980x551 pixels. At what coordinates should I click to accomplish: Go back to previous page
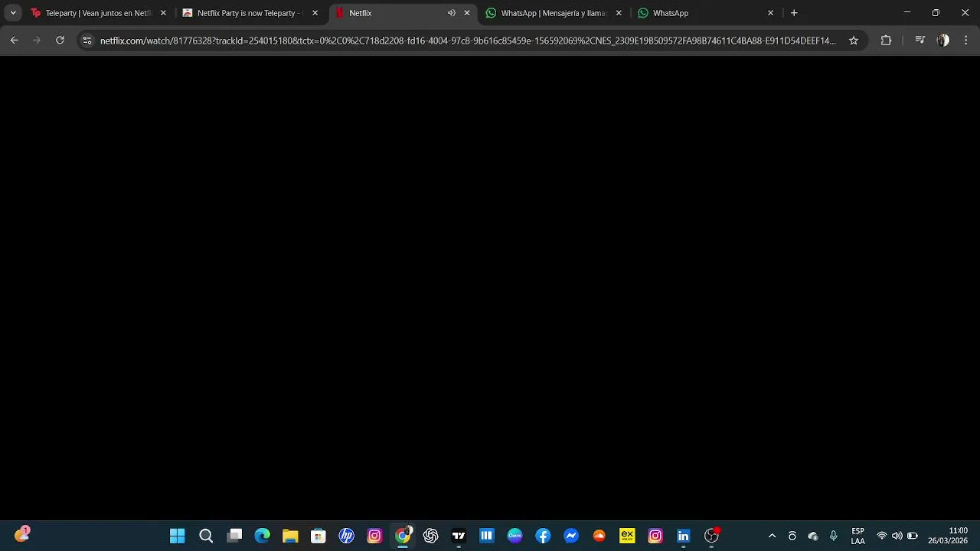pos(14,41)
